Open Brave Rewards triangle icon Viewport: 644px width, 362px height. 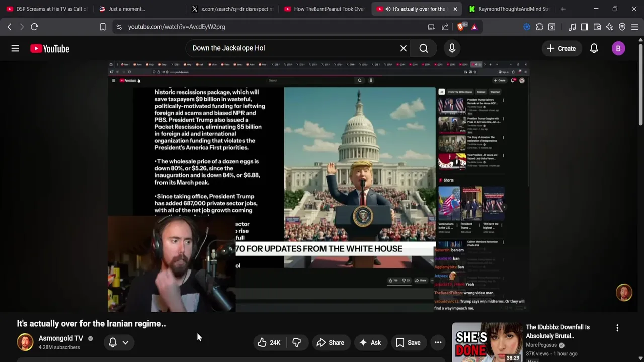[474, 27]
